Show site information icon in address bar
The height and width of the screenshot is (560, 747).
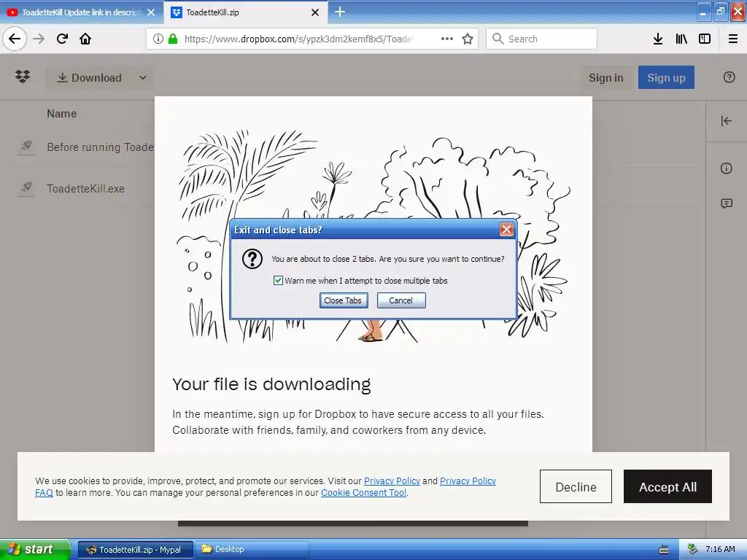[158, 39]
